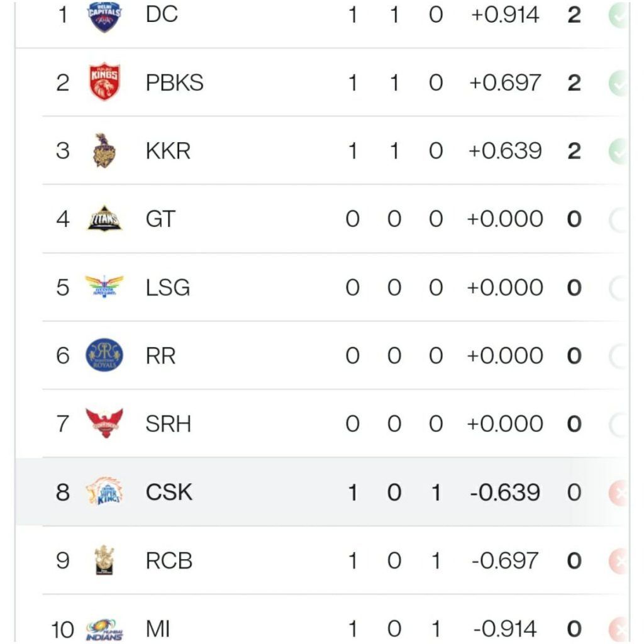
Task: Click the Mumbai Indians logo
Action: point(104,628)
